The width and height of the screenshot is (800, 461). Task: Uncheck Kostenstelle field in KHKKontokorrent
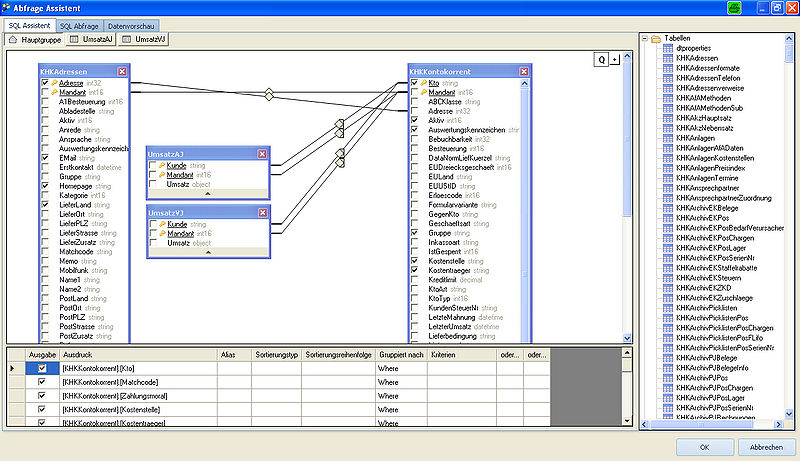tap(414, 261)
